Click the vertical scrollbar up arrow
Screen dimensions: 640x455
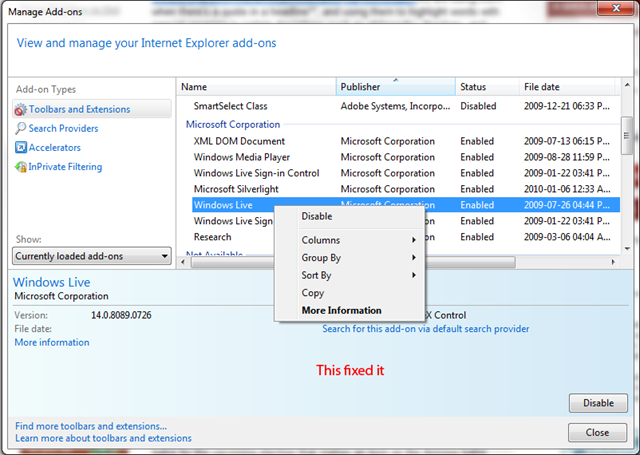click(x=627, y=85)
